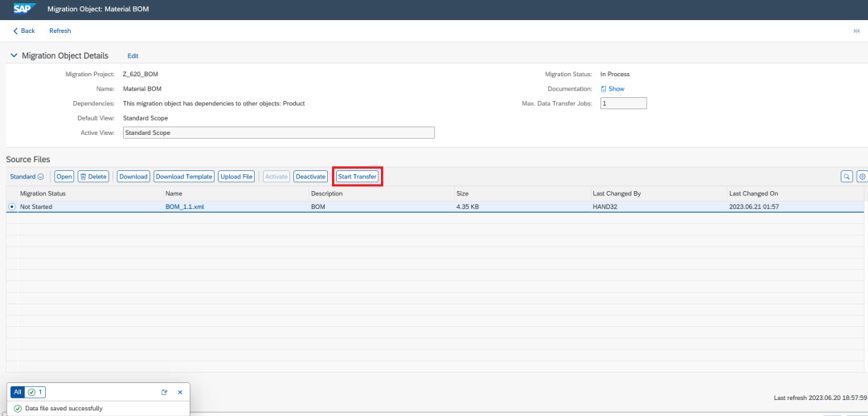Image resolution: width=868 pixels, height=416 pixels.
Task: Click the Start Transfer button
Action: pyautogui.click(x=357, y=177)
